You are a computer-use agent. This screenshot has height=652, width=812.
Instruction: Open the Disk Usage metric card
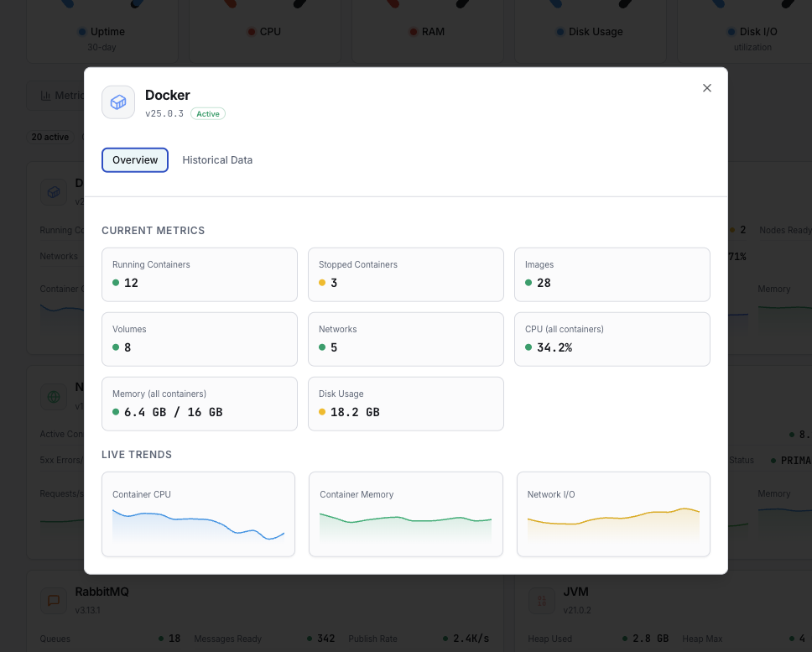(x=405, y=404)
